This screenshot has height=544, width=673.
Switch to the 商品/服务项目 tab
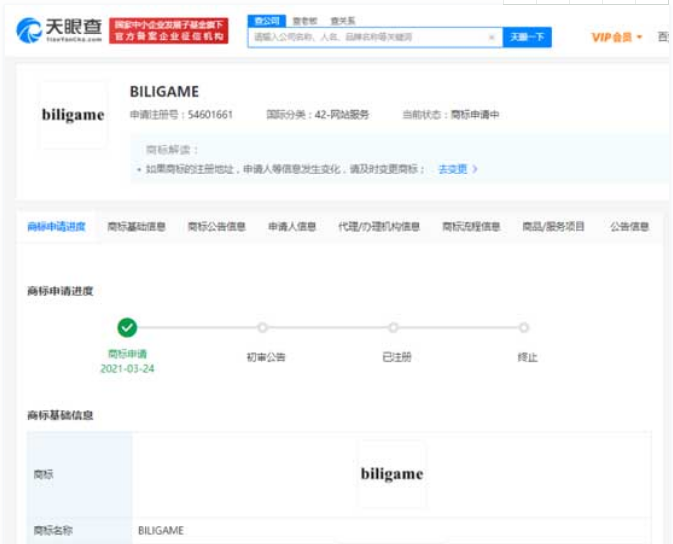coord(553,226)
